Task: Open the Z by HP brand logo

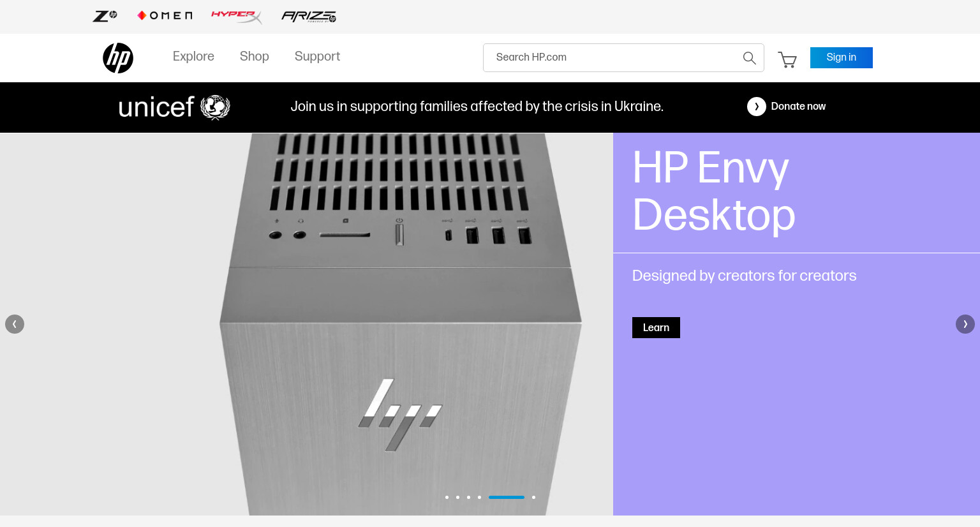Action: (105, 16)
